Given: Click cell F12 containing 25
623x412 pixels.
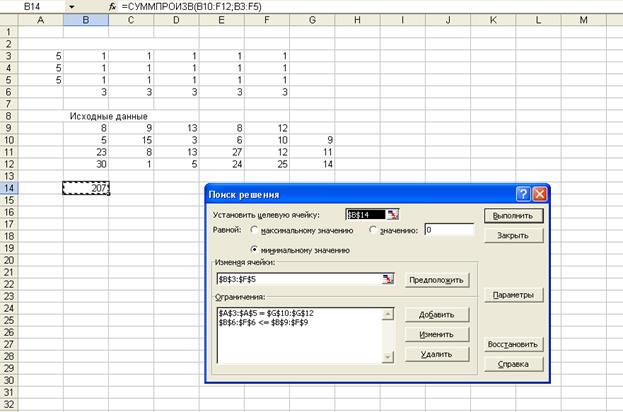Looking at the screenshot, I should coord(267,164).
